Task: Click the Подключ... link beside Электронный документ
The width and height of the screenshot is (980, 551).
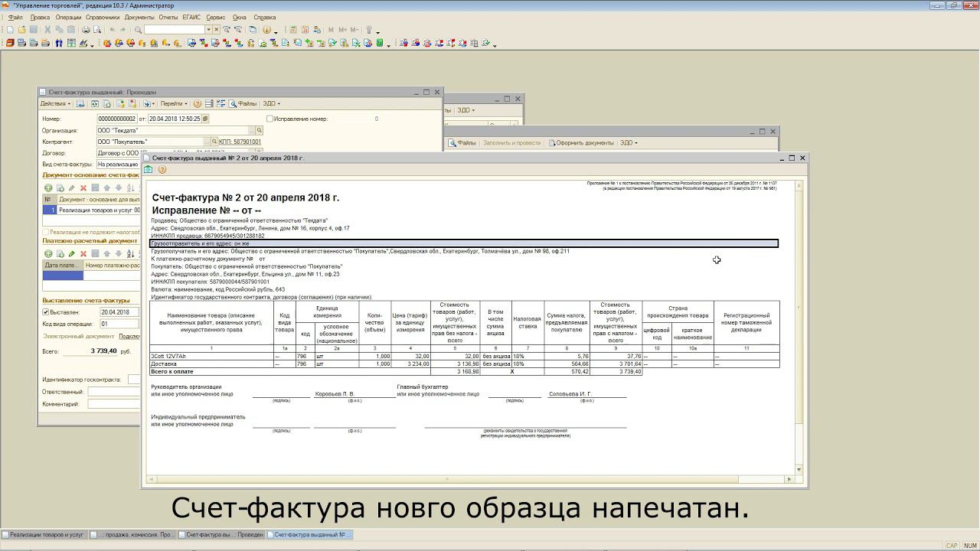Action: (129, 336)
